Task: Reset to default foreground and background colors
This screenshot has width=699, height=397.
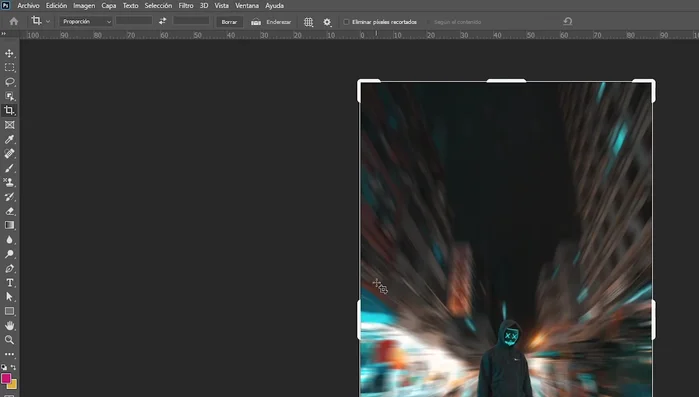Action: [x=4, y=367]
